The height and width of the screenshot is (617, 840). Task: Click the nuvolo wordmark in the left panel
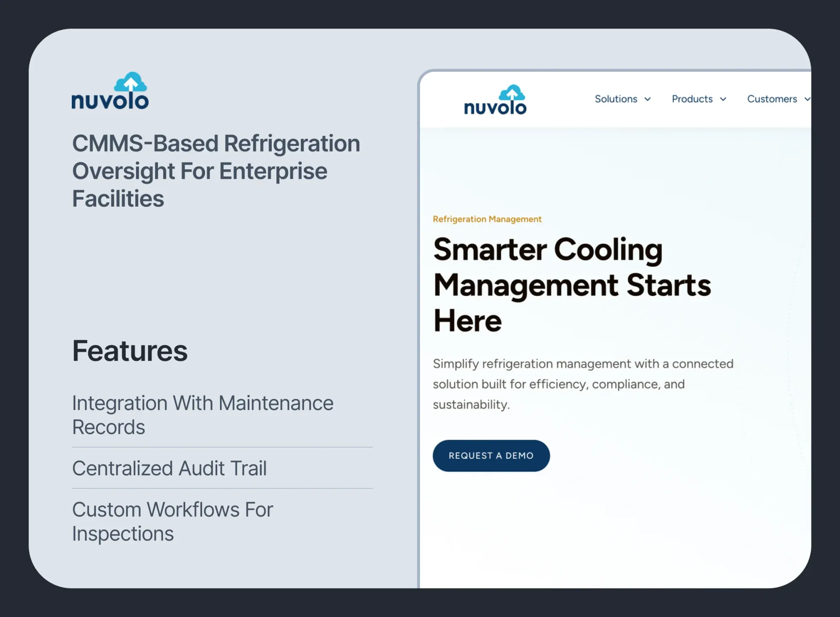coord(110,101)
